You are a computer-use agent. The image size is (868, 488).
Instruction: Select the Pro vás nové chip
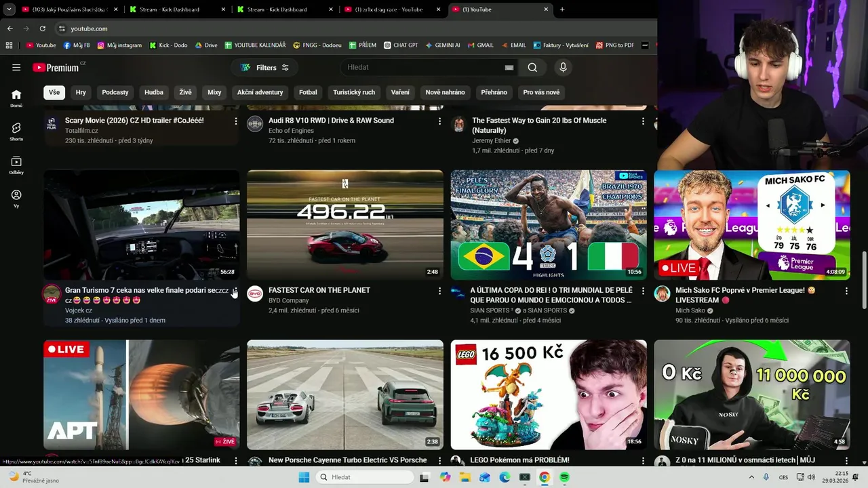[x=541, y=92]
